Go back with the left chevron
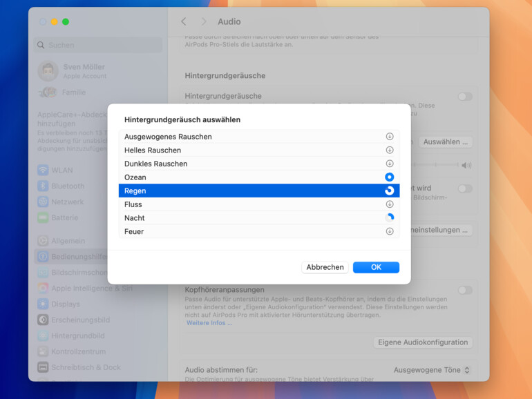Viewport: 532px width, 399px height. click(x=184, y=21)
